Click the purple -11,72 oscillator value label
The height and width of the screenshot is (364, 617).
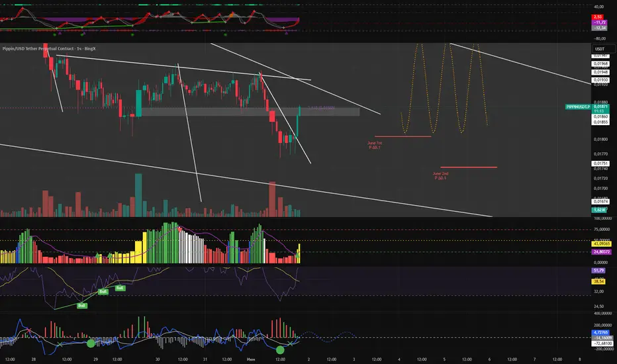[x=599, y=23]
